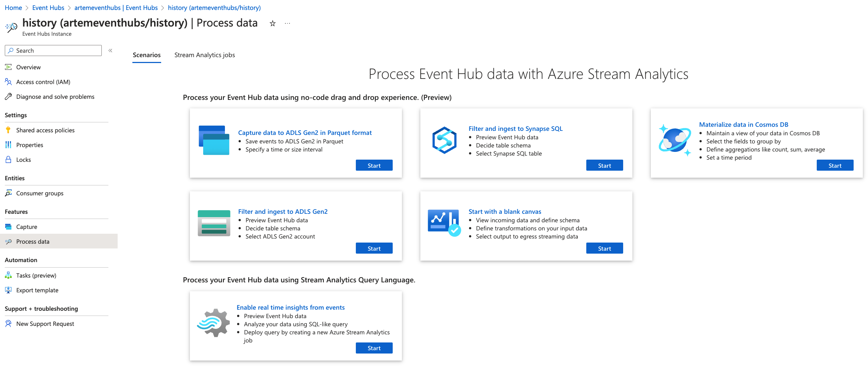Click the Consumer groups icon
The image size is (868, 369).
[x=8, y=193]
